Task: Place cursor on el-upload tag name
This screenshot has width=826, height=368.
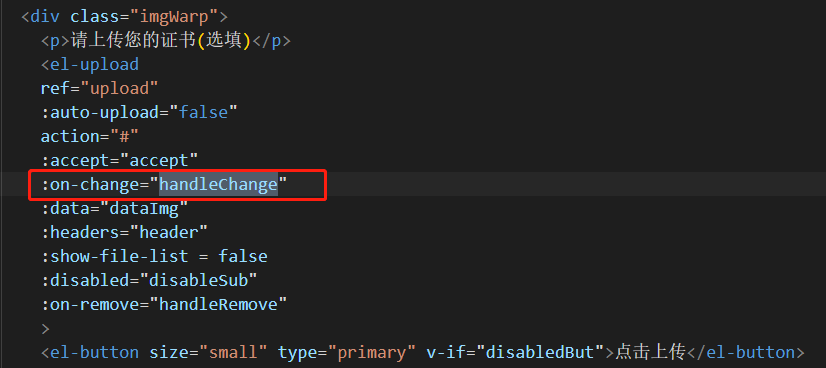Action: (94, 64)
